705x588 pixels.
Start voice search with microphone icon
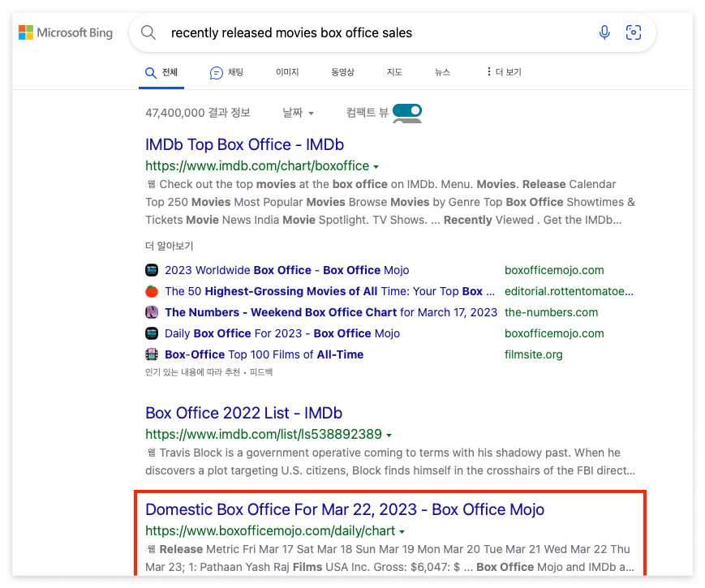604,32
